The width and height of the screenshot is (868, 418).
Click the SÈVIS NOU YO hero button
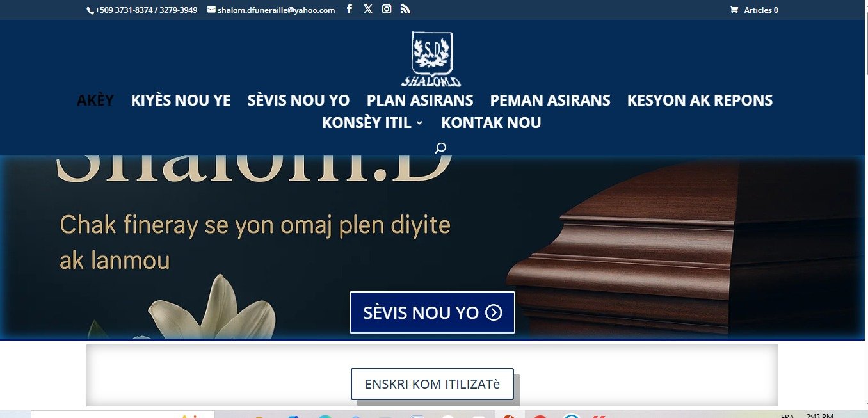click(432, 312)
